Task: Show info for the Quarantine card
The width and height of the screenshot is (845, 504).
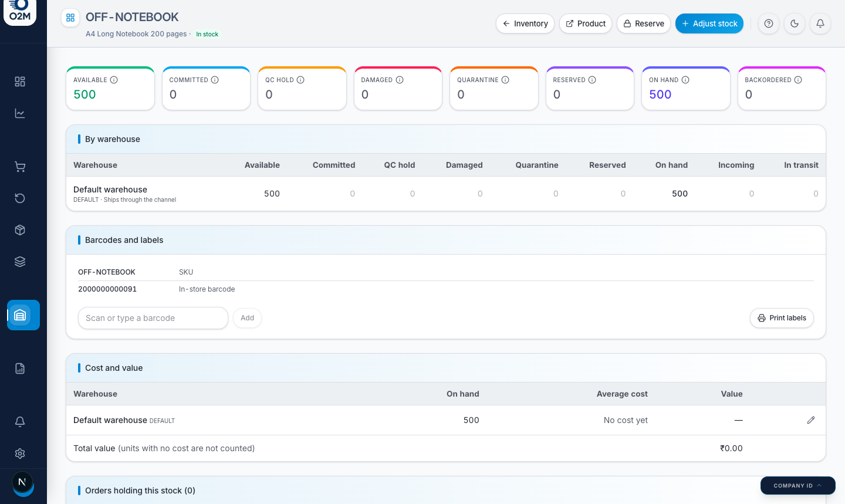Action: tap(505, 80)
